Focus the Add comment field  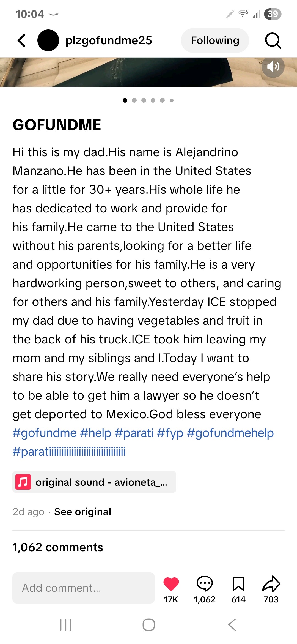pos(84,588)
